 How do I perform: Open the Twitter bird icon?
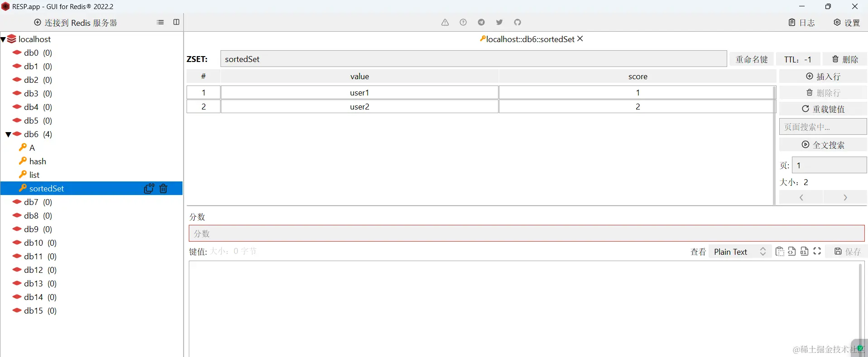pos(499,22)
